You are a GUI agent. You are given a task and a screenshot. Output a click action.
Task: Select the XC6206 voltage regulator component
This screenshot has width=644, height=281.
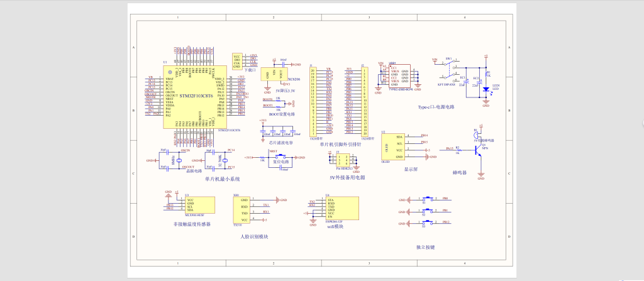(x=274, y=74)
